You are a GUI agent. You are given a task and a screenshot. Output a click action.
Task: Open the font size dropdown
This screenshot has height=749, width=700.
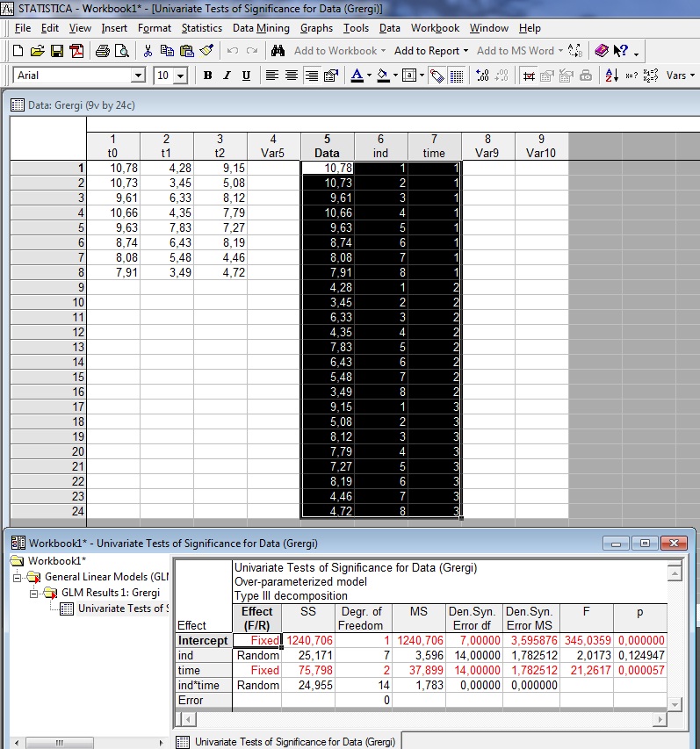tap(181, 76)
